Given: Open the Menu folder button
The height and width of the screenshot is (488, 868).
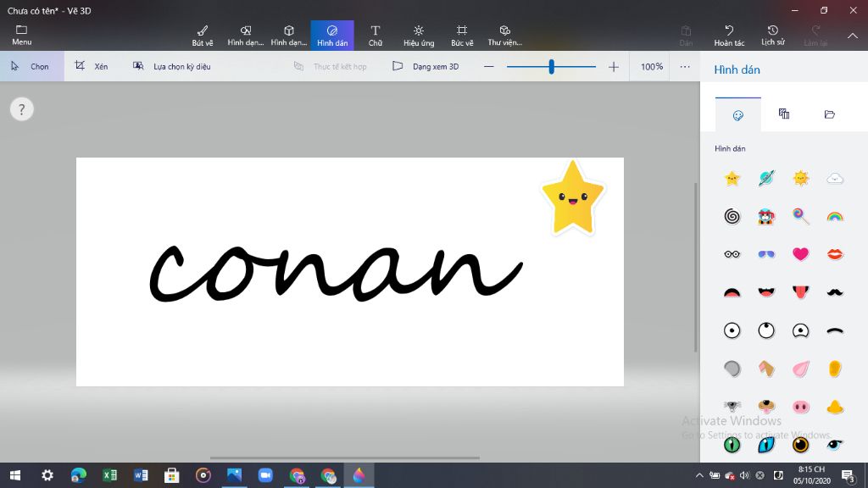Looking at the screenshot, I should [x=21, y=35].
